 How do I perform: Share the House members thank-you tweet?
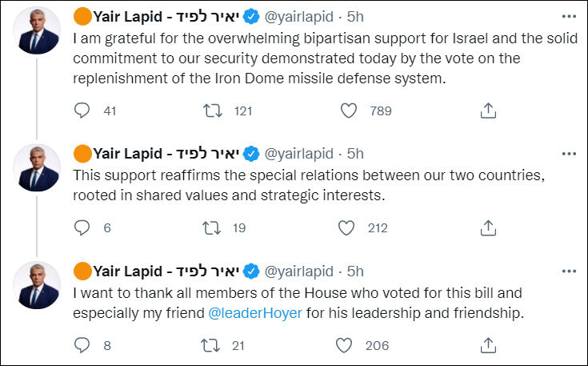[x=488, y=345]
